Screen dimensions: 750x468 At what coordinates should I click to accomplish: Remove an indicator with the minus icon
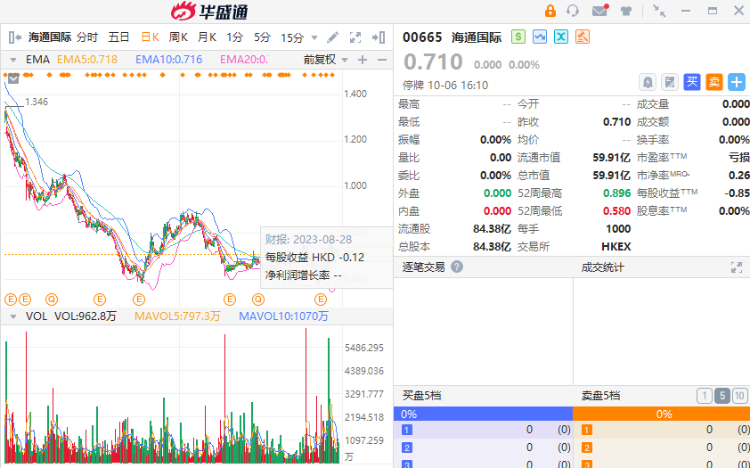pos(382,60)
